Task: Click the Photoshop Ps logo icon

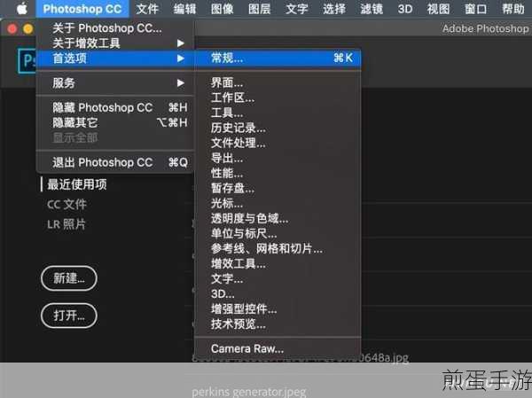Action: (x=27, y=61)
